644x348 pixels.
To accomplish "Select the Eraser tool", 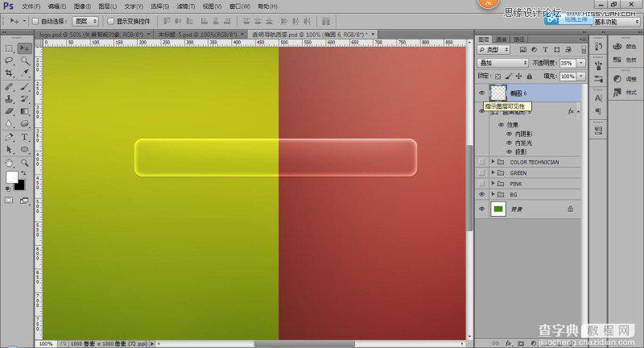I will (9, 111).
